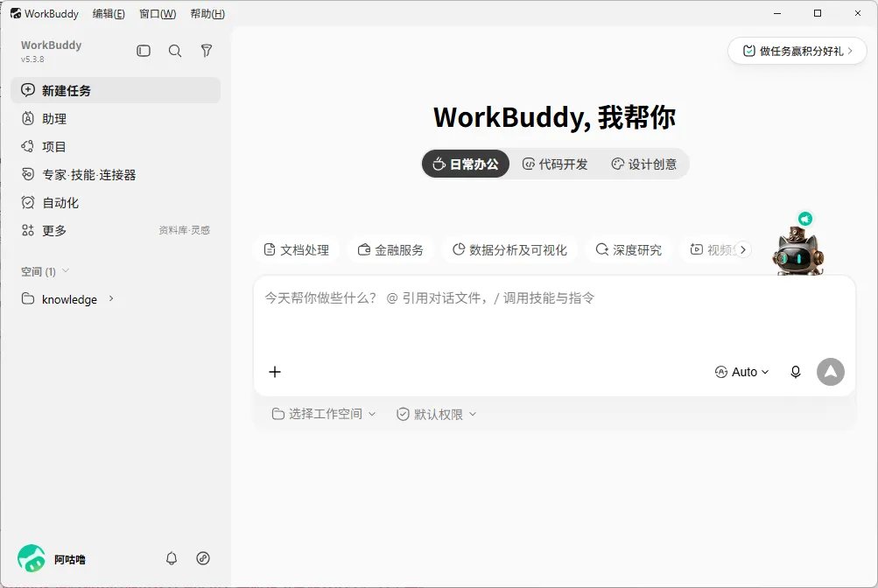Image resolution: width=878 pixels, height=588 pixels.
Task: Choose the 文档处理 chip
Action: click(x=296, y=249)
